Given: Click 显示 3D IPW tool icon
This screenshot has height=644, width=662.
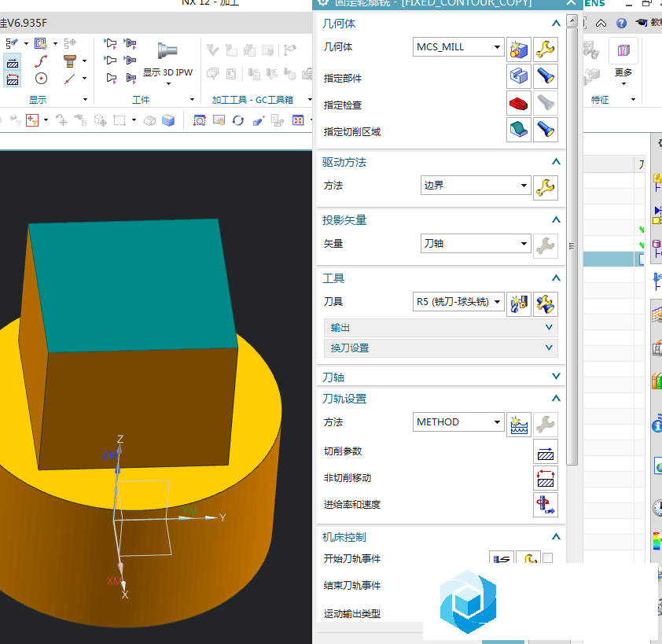Looking at the screenshot, I should tap(167, 51).
